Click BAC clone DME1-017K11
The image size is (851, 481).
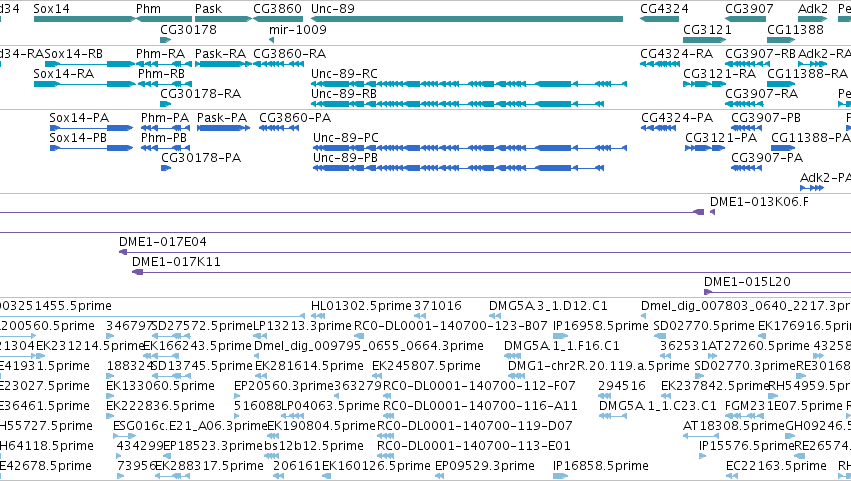pos(176,262)
